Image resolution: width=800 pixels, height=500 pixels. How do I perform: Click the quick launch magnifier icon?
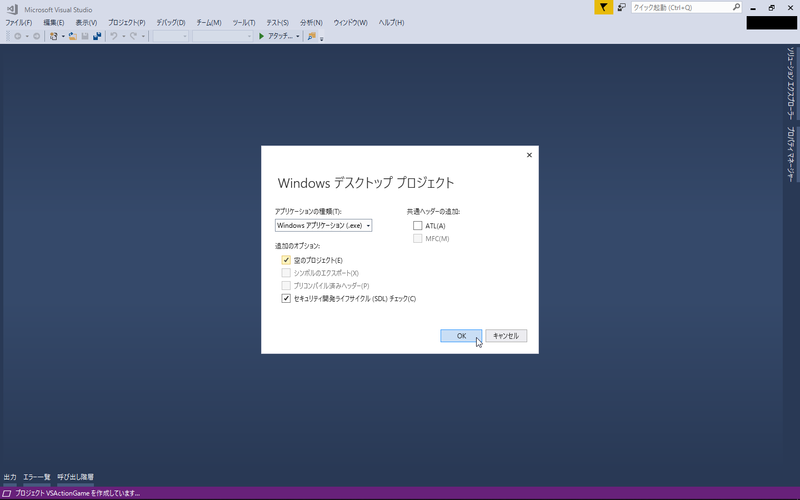736,7
